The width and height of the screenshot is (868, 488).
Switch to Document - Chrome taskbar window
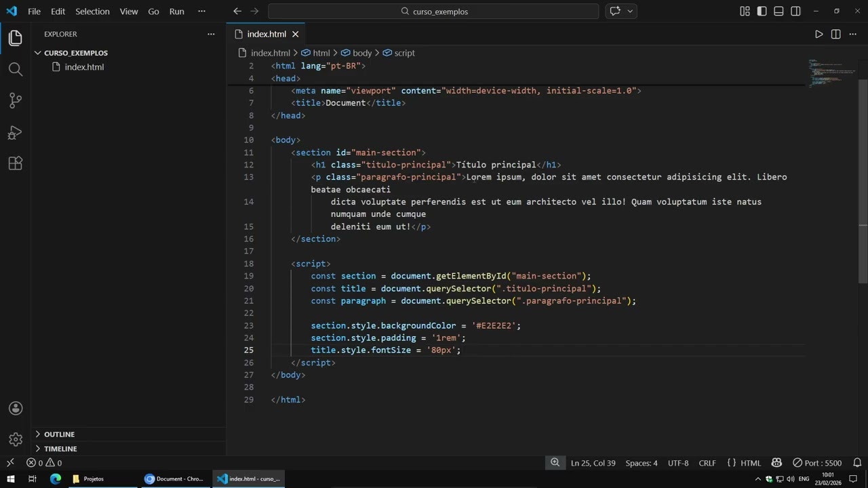[174, 479]
